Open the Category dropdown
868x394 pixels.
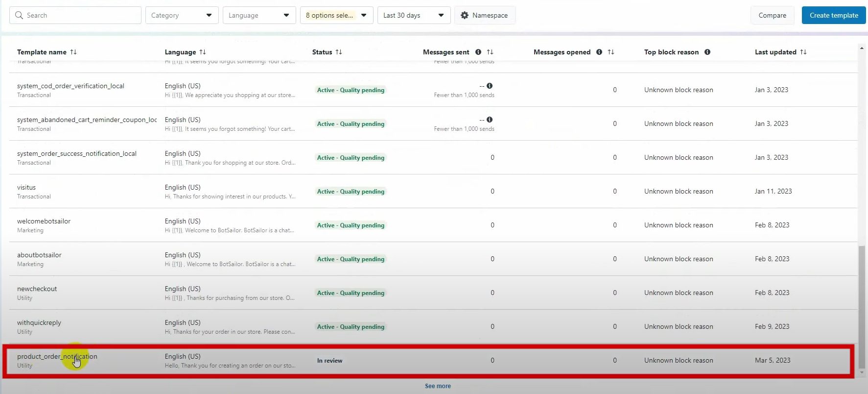pos(182,15)
